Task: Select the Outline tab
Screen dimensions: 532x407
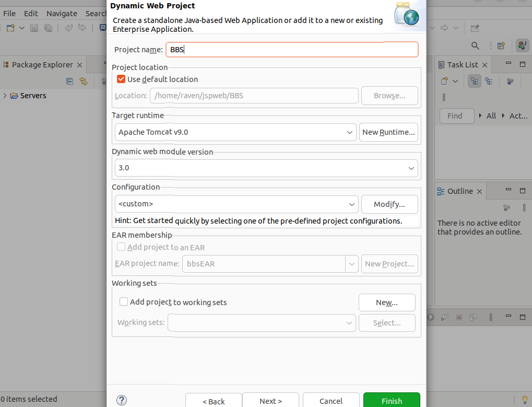Action: point(460,191)
